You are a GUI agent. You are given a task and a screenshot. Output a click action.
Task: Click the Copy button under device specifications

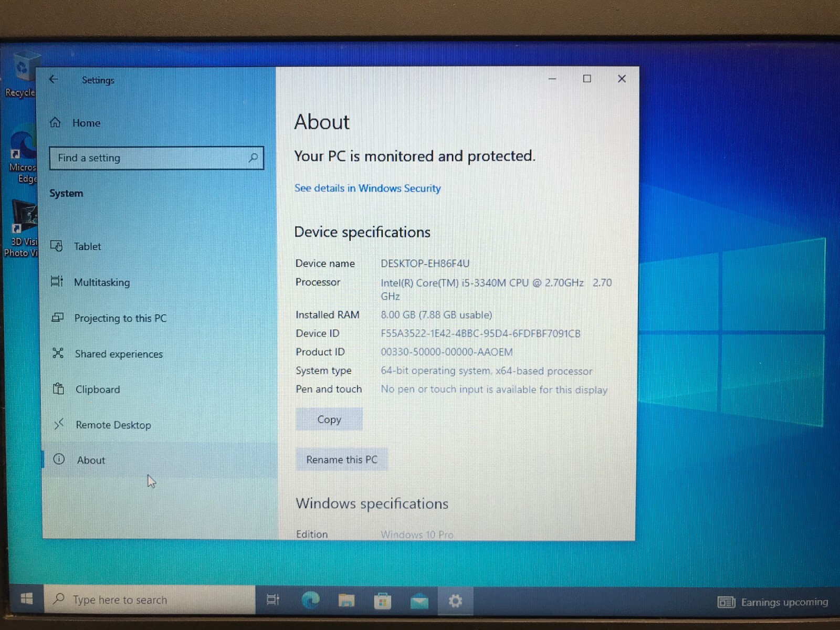[329, 419]
